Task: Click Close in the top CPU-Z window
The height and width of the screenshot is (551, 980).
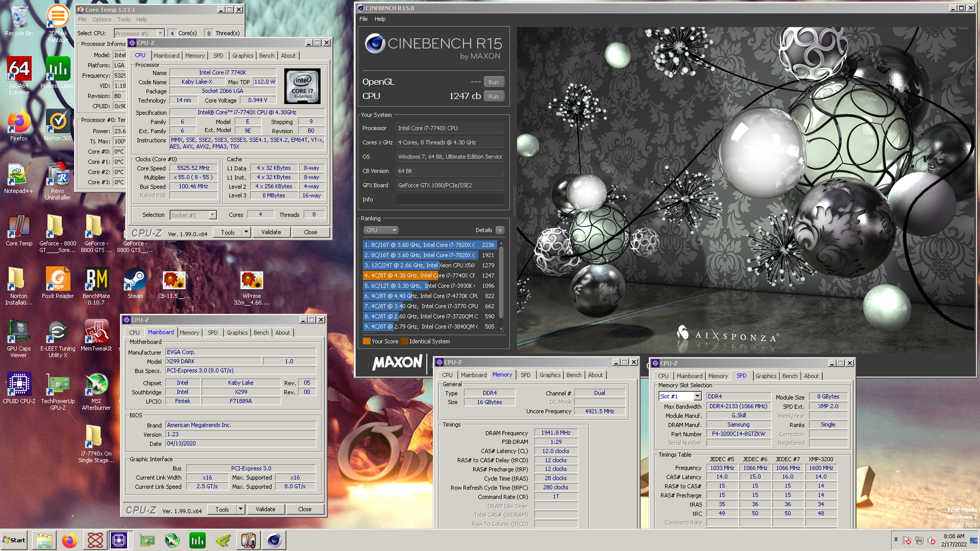Action: (x=310, y=232)
